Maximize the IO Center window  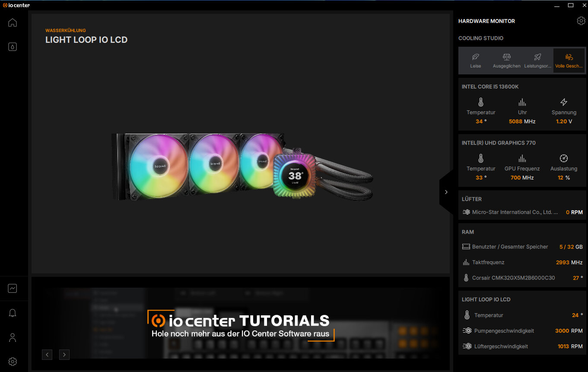[571, 5]
